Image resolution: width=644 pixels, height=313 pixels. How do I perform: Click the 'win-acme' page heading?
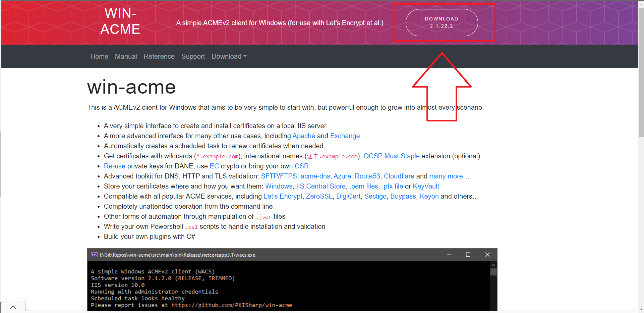131,87
